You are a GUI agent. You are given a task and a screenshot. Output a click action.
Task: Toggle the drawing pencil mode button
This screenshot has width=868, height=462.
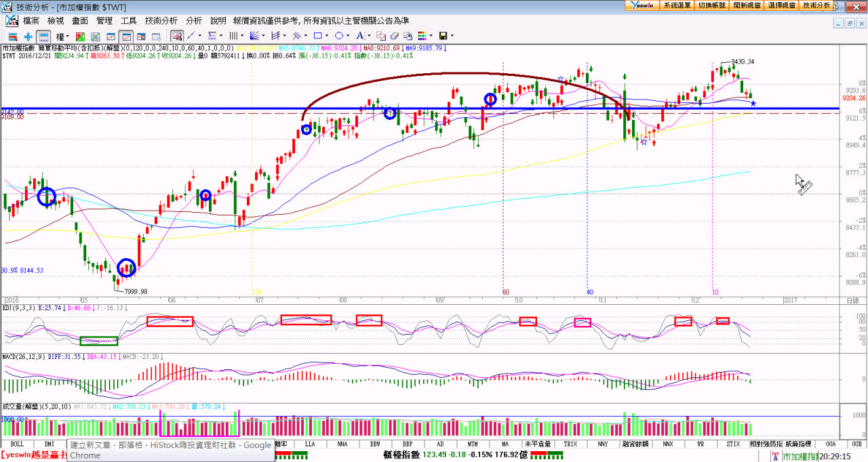(176, 36)
